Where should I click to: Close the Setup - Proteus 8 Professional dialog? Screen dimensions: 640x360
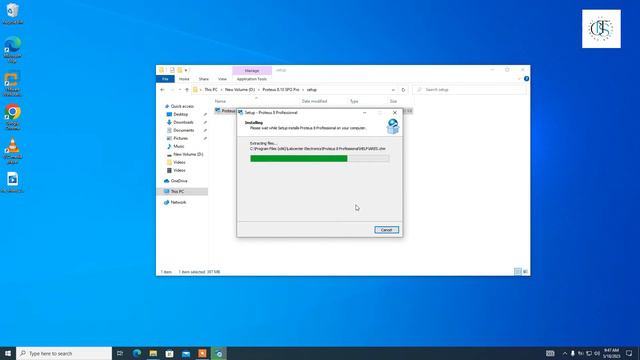click(x=395, y=113)
